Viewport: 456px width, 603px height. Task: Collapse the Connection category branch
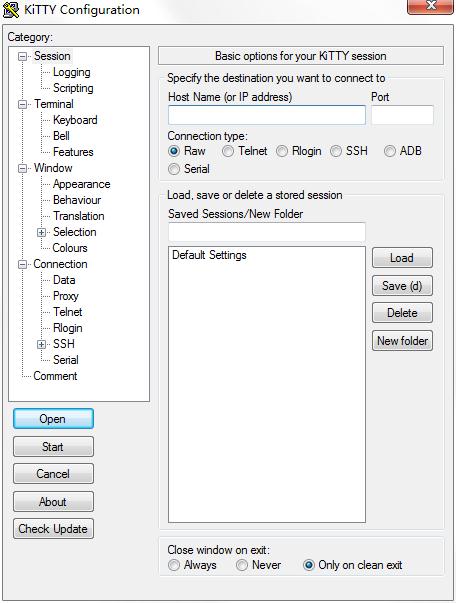[x=23, y=264]
